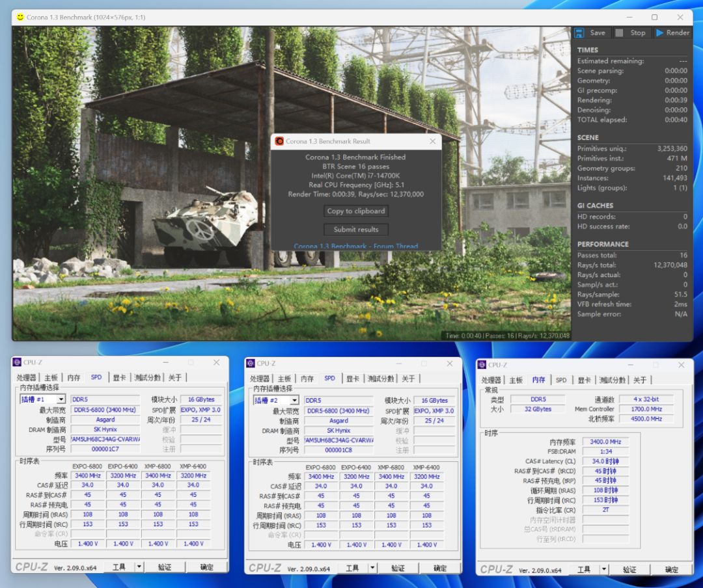Click the Stop square icon in Corona

[619, 33]
